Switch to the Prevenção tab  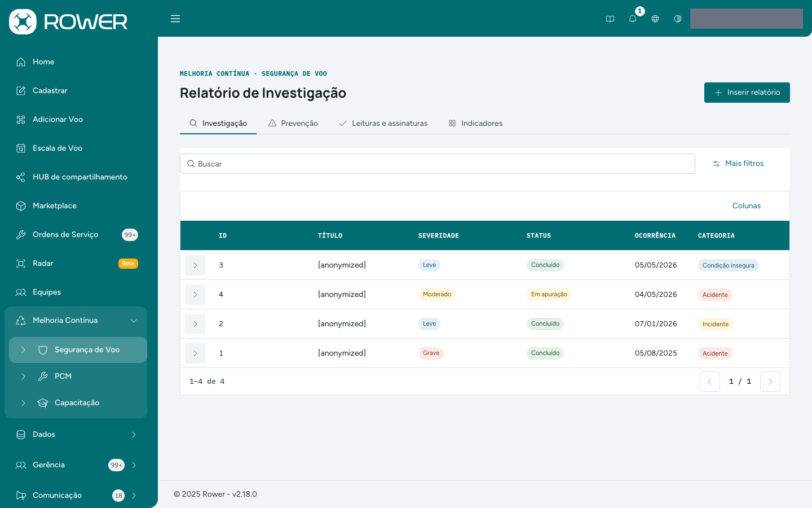click(x=293, y=123)
